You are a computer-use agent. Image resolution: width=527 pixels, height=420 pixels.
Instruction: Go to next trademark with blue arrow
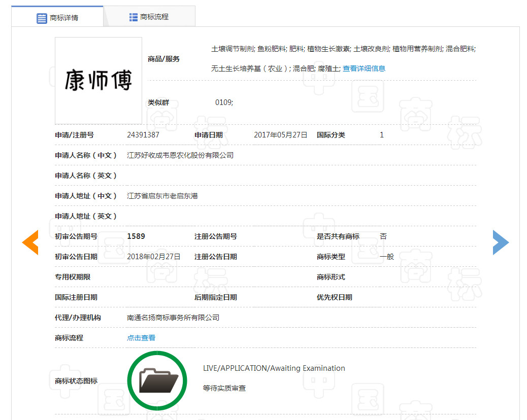(x=500, y=242)
